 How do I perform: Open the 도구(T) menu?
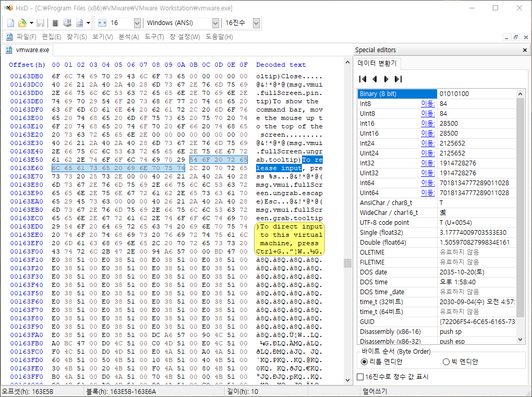point(154,37)
